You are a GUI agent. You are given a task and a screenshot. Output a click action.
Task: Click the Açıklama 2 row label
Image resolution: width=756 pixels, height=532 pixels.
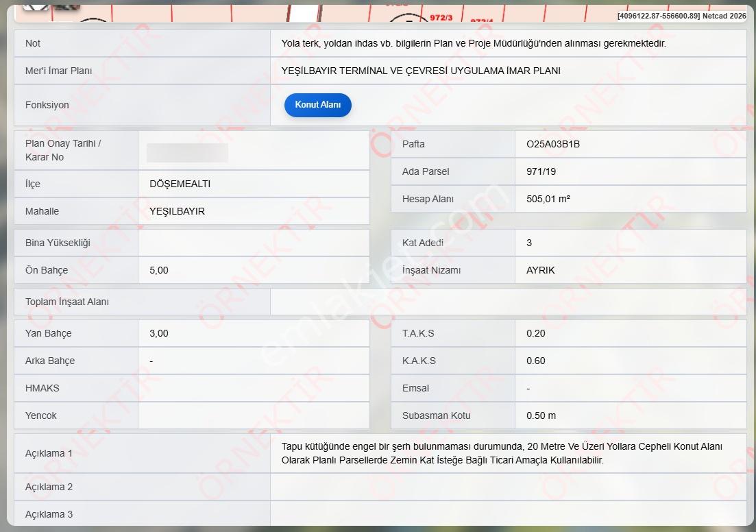49,487
